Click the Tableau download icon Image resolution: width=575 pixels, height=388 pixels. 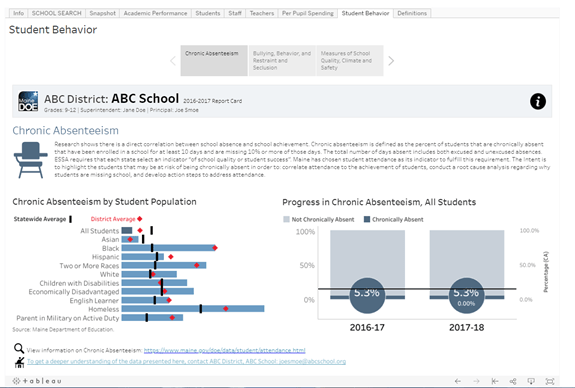[x=531, y=381]
